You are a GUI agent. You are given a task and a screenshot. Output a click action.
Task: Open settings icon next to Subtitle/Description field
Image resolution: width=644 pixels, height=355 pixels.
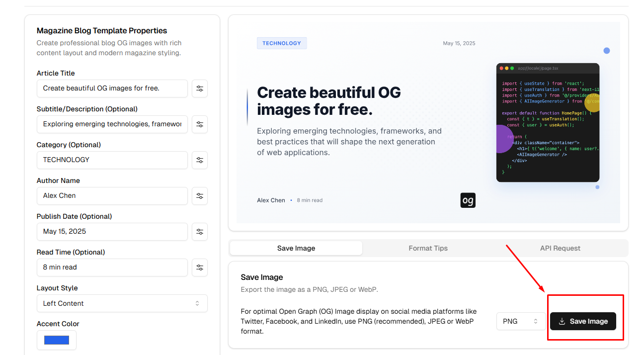[x=200, y=124]
